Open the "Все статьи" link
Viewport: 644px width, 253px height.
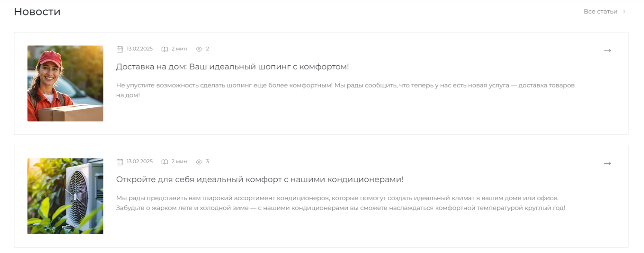click(x=600, y=12)
